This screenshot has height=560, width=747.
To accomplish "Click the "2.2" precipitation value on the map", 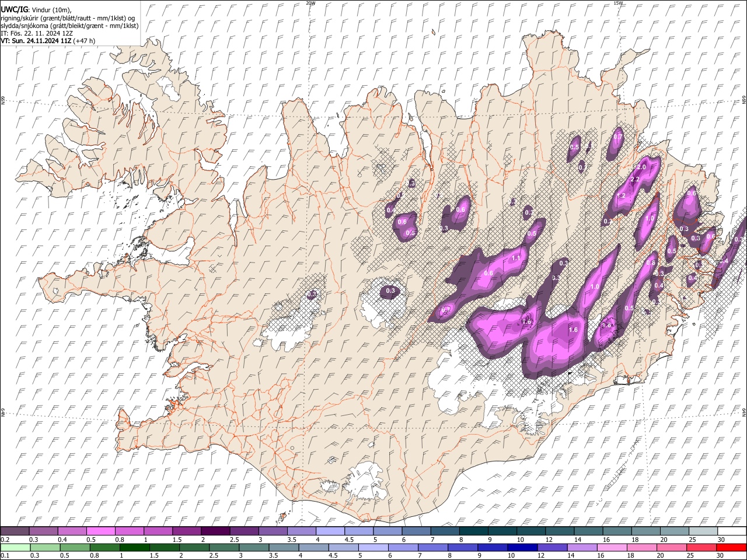I will click(x=636, y=178).
